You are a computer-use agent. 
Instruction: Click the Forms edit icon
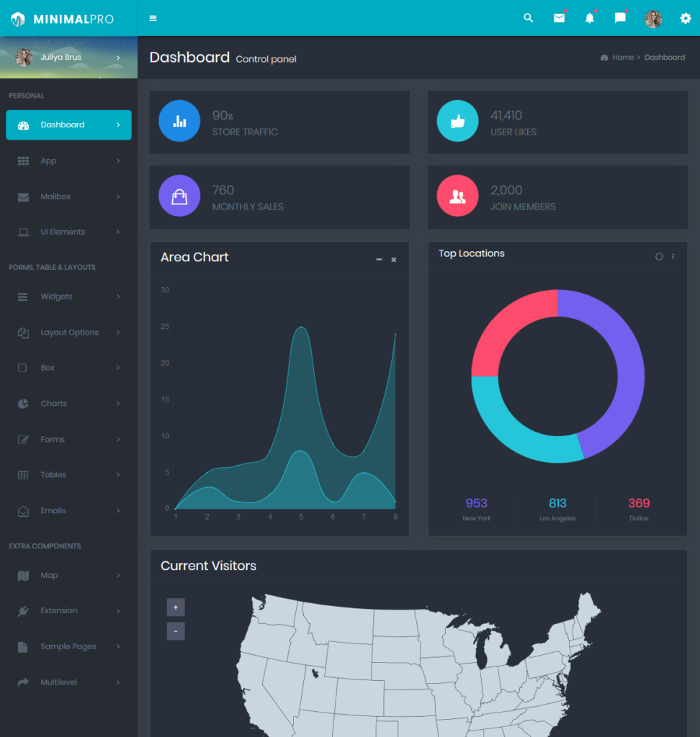point(23,440)
